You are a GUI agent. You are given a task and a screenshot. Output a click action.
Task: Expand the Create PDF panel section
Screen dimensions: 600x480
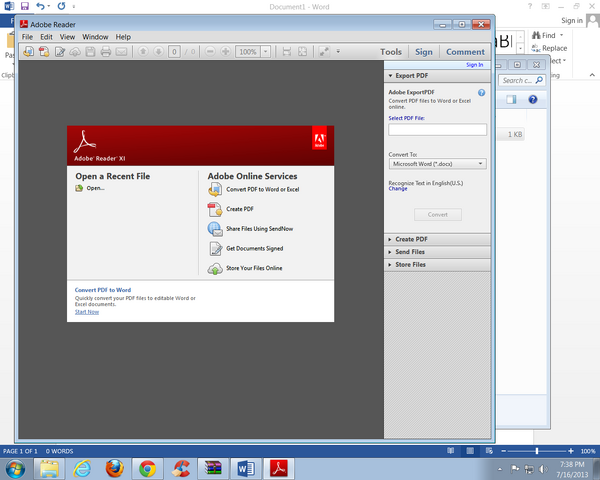coord(390,239)
